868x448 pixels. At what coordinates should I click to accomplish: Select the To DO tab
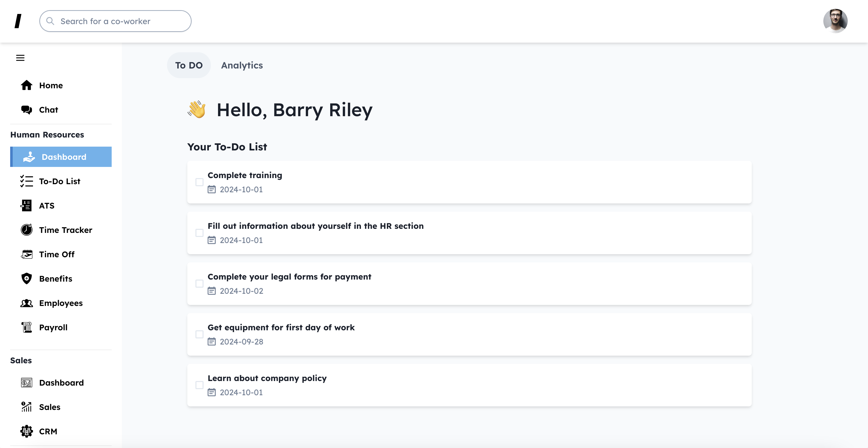click(189, 65)
